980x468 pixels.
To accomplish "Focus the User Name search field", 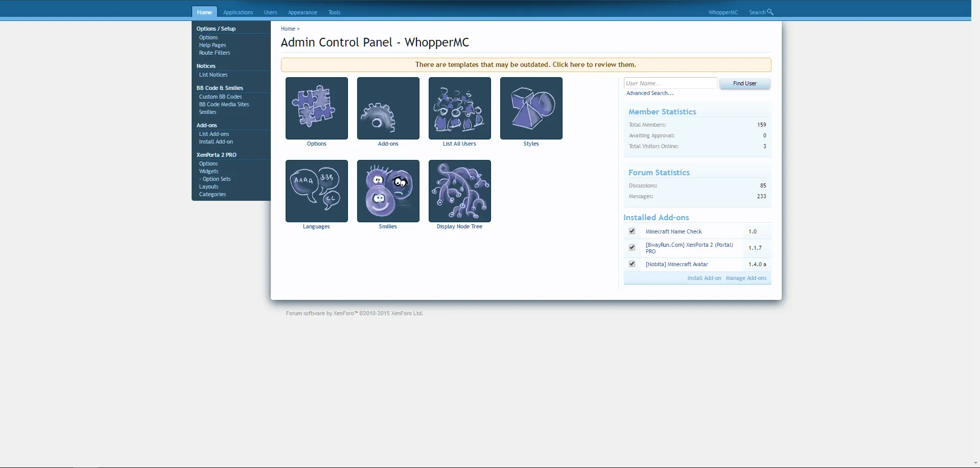I will point(670,83).
